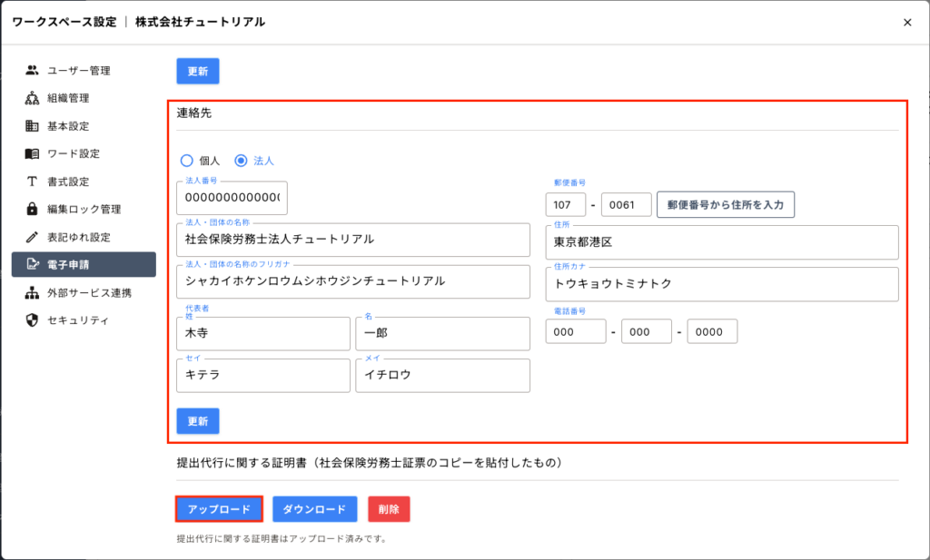
Task: Click the building icon for 基本設定
Action: point(32,126)
